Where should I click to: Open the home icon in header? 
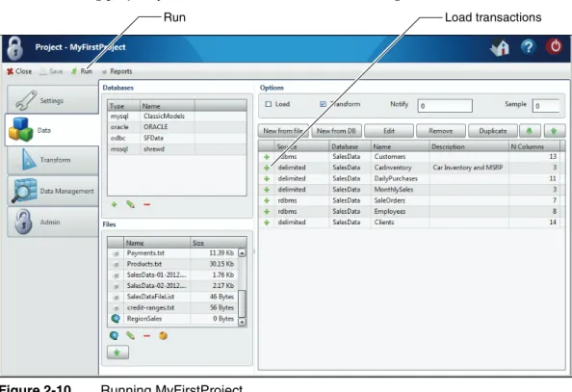click(500, 47)
